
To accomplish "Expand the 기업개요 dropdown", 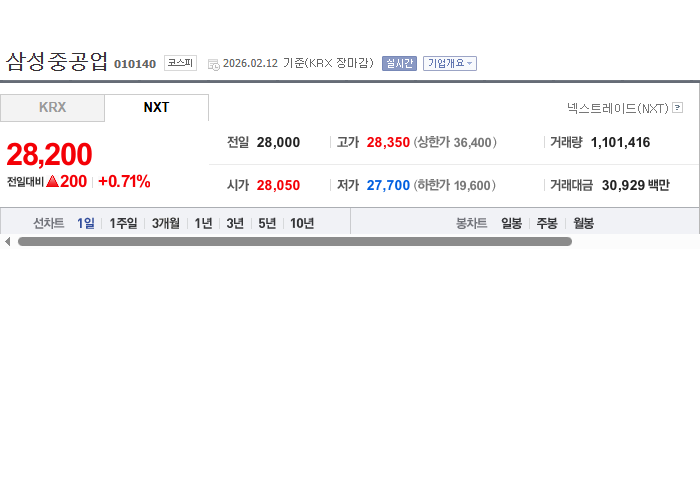I will tap(450, 63).
